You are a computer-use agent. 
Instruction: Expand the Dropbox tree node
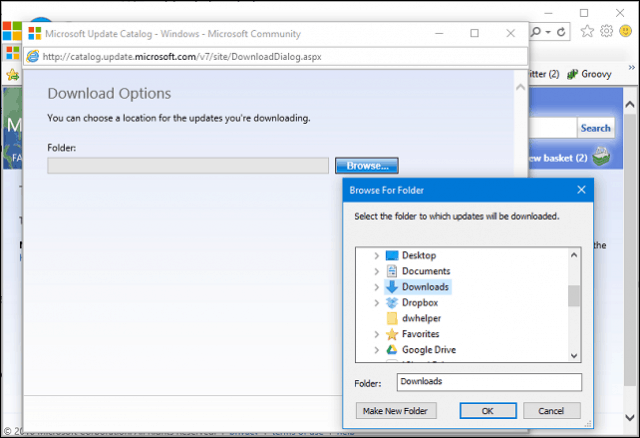tap(376, 303)
